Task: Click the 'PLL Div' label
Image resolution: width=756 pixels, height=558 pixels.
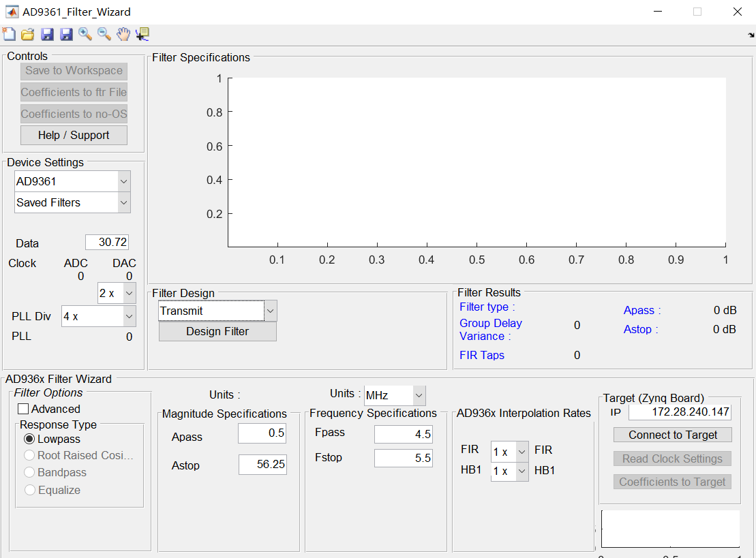Action: click(31, 316)
